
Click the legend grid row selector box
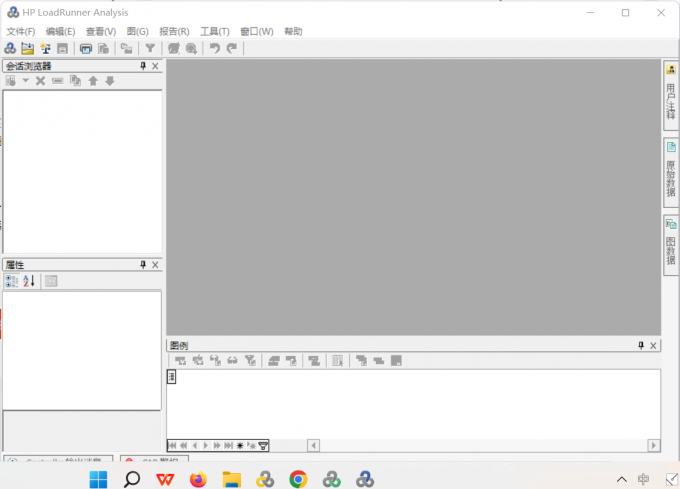click(171, 376)
